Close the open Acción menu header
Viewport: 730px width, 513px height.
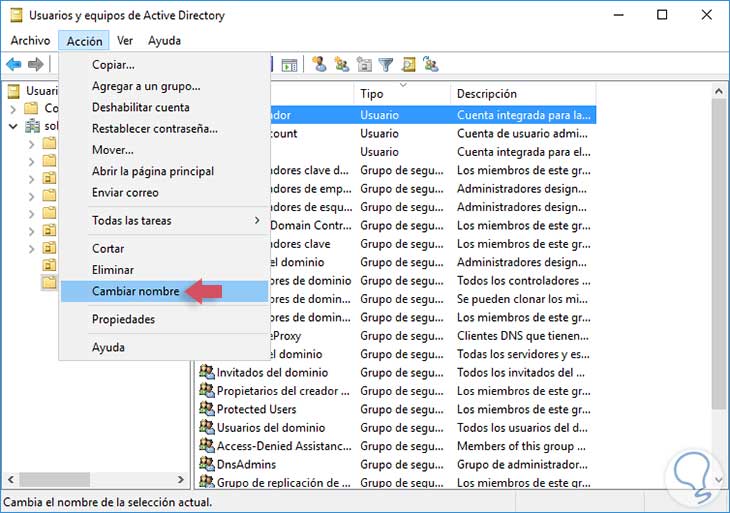point(84,41)
